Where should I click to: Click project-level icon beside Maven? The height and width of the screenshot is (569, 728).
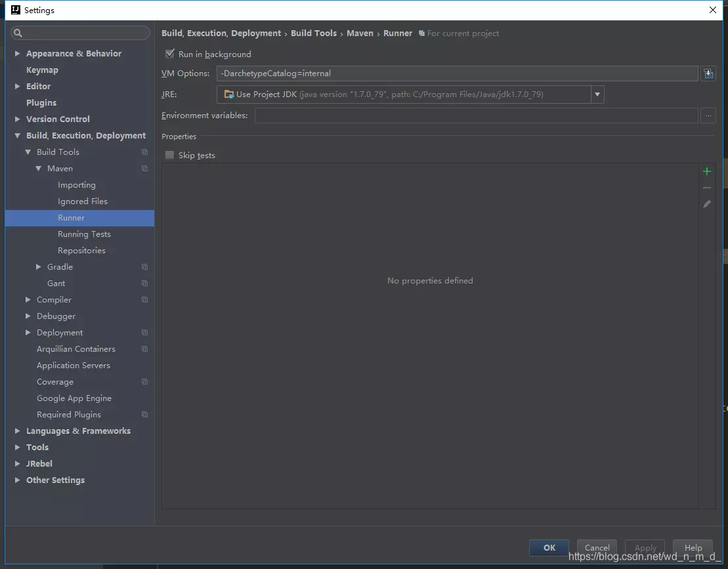coord(144,169)
